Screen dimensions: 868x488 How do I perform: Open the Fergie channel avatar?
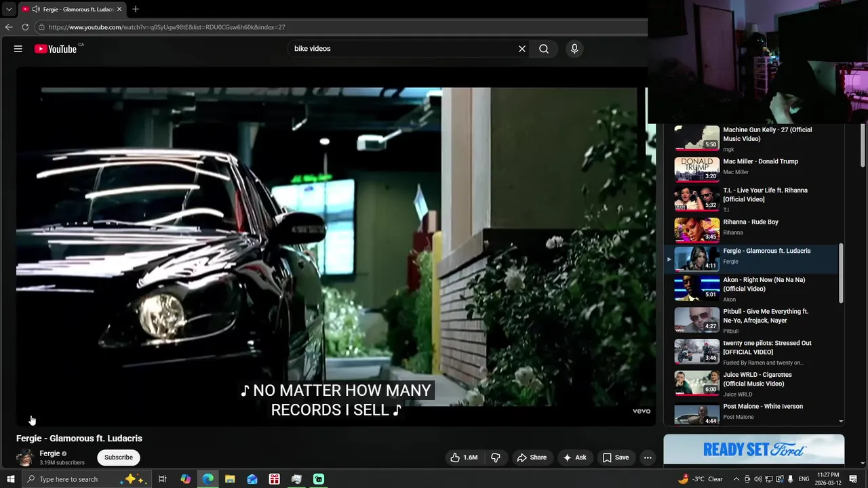(25, 457)
